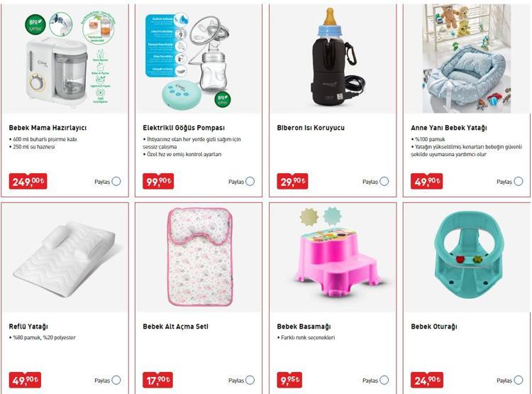
Task: Click the Bebek Mama Hazırlayıcı title
Action: click(x=48, y=128)
